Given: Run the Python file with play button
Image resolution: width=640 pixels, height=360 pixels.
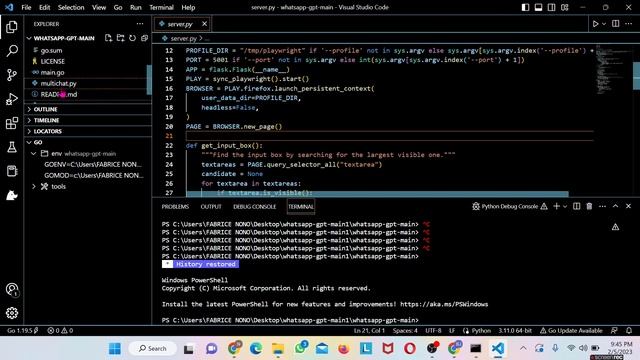Looking at the screenshot, I should click(596, 24).
